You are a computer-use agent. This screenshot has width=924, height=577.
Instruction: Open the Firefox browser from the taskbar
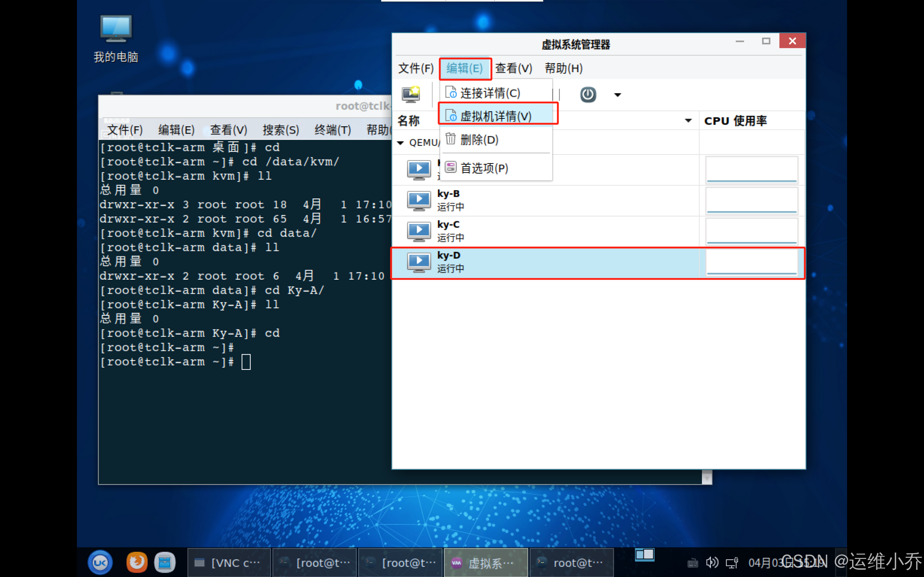[x=136, y=562]
